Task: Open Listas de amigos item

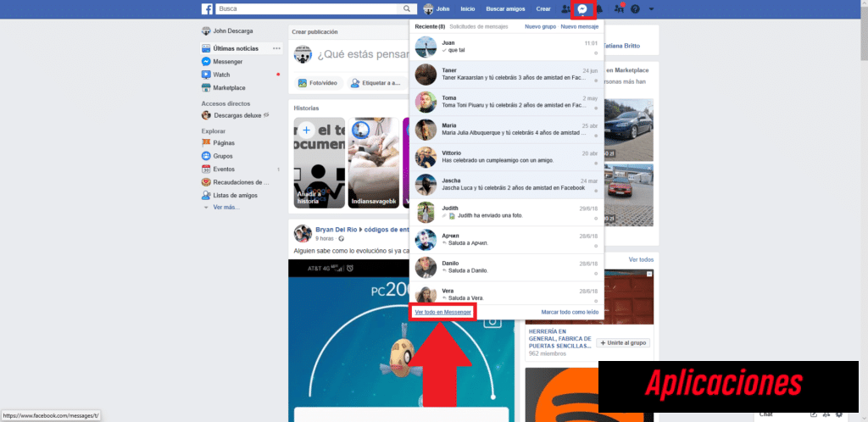Action: [x=230, y=195]
